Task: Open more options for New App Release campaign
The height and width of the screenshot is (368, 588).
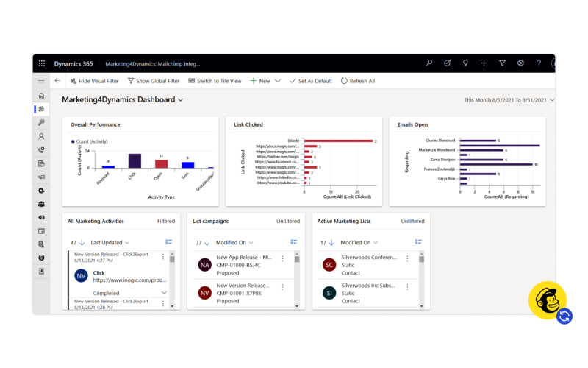Action: tap(282, 259)
